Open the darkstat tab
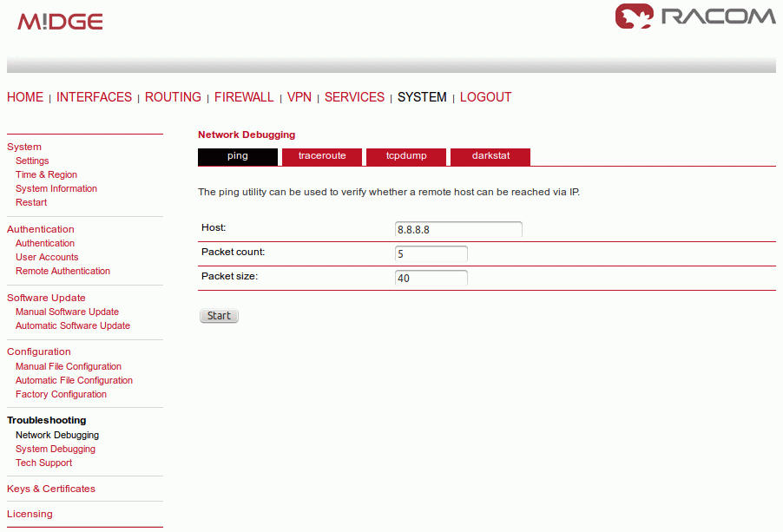783x532 pixels. tap(490, 156)
